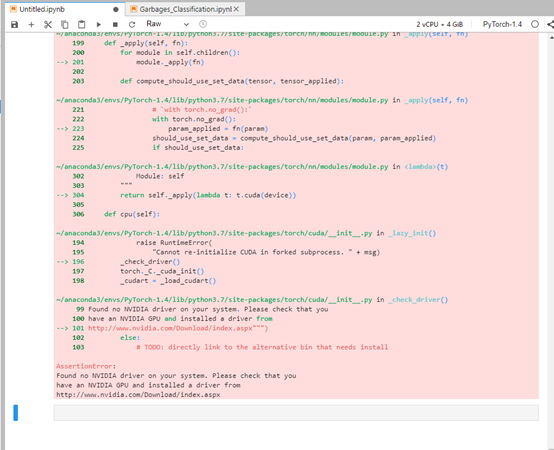554x450 pixels.
Task: Close the Garbages_Classification.ipynb tab
Action: click(236, 9)
